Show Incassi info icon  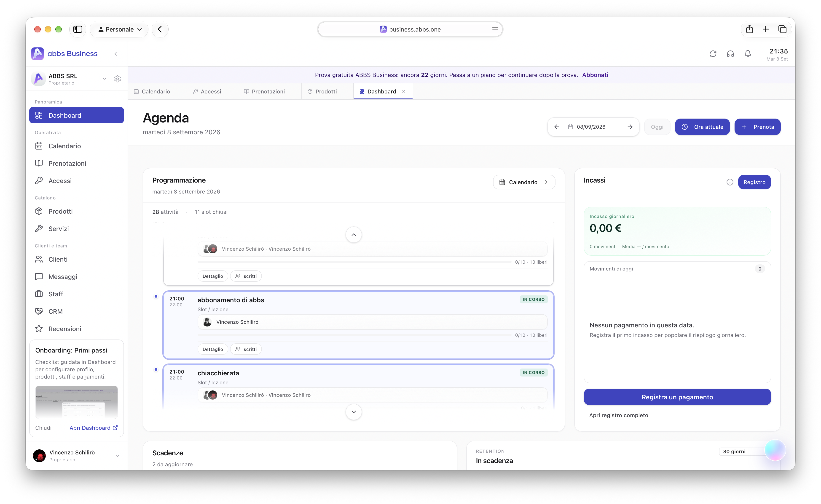[x=730, y=182]
